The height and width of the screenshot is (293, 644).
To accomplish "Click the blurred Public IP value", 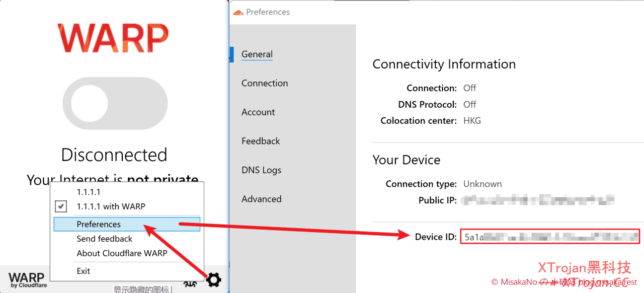I will [x=538, y=200].
